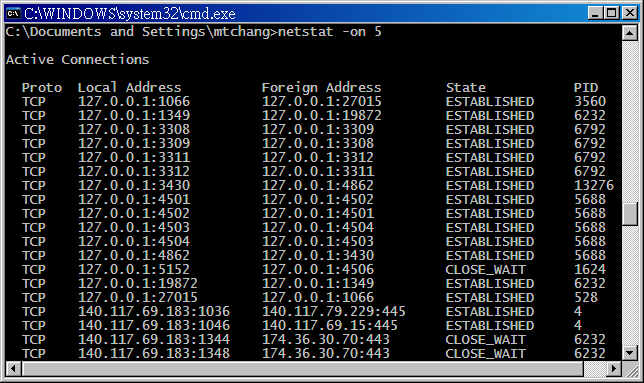Click the horizontal scrollbar left arrow

[x=13, y=369]
